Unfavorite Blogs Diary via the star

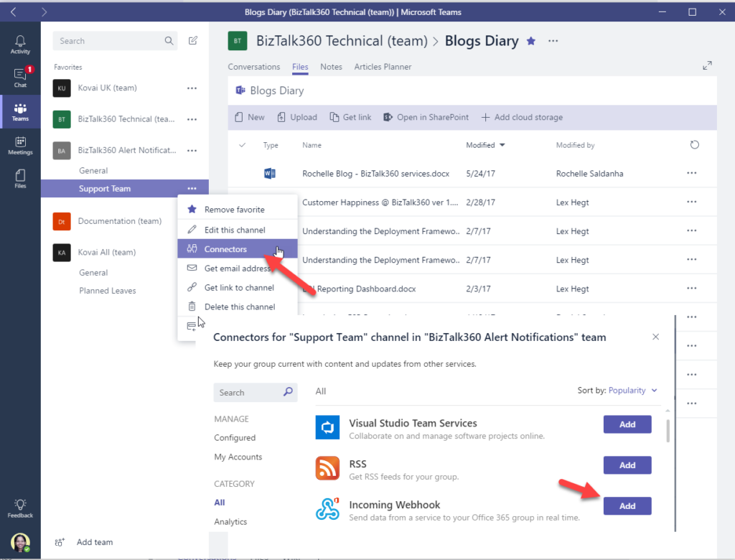tap(530, 41)
